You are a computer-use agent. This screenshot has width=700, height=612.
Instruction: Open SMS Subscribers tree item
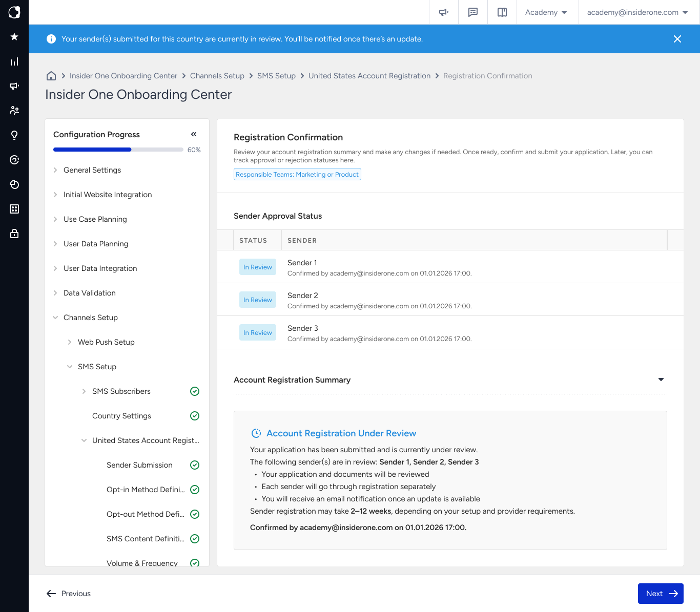[x=121, y=391]
